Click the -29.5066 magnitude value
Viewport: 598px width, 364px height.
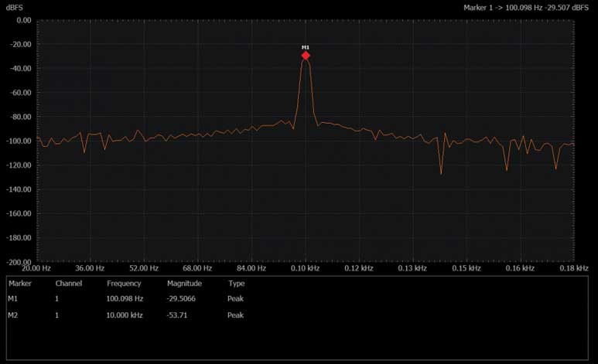click(183, 298)
